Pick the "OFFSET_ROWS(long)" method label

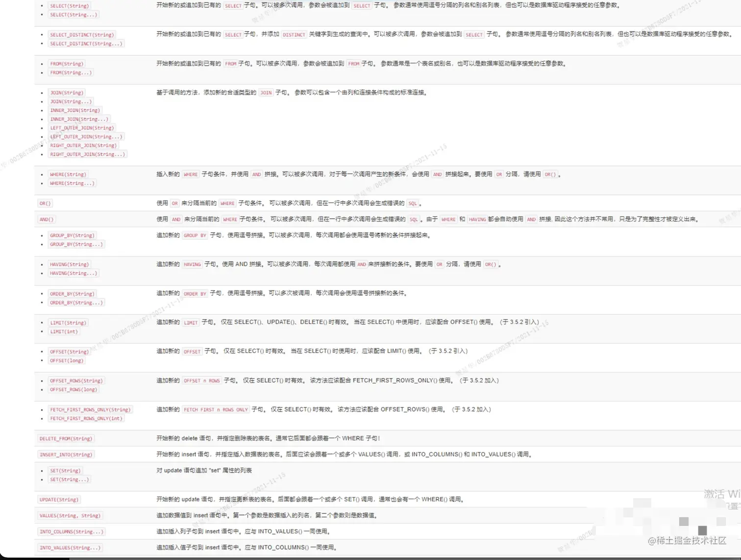pyautogui.click(x=74, y=390)
